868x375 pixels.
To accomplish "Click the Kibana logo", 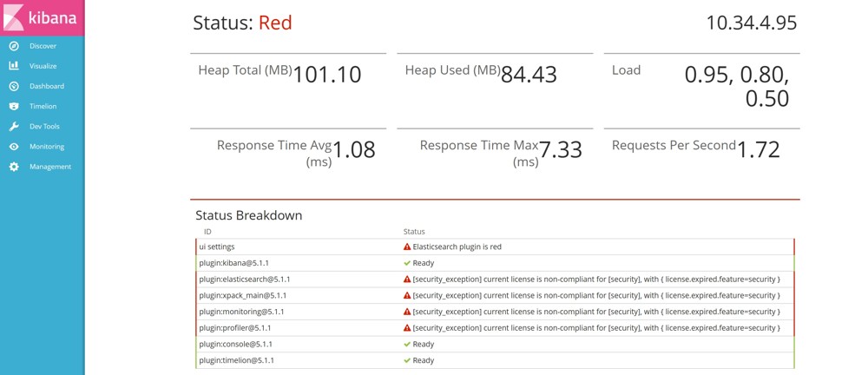I will coord(42,17).
